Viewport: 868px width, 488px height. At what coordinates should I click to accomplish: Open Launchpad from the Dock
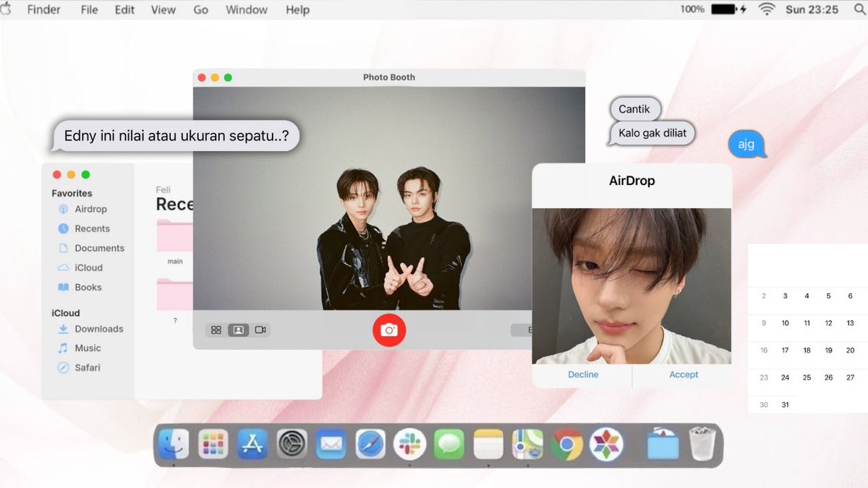point(213,442)
